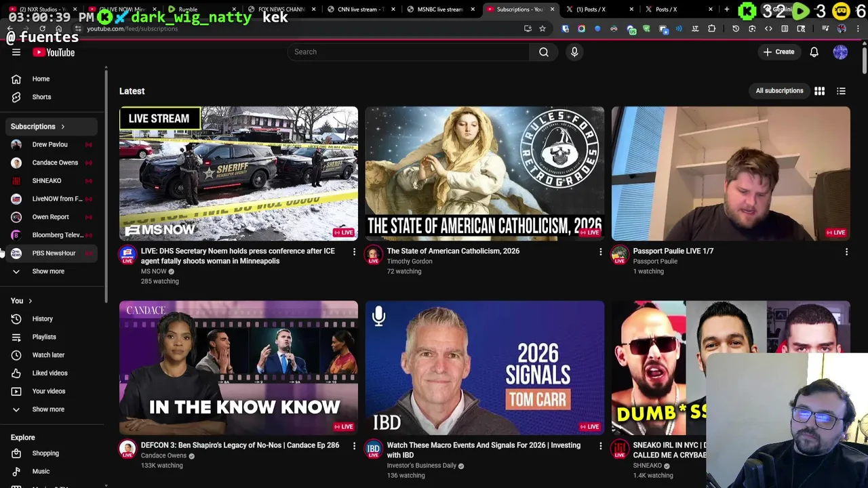Open Passport Paulie LIVE 1/7 title
Image resolution: width=868 pixels, height=488 pixels.
[x=673, y=251]
